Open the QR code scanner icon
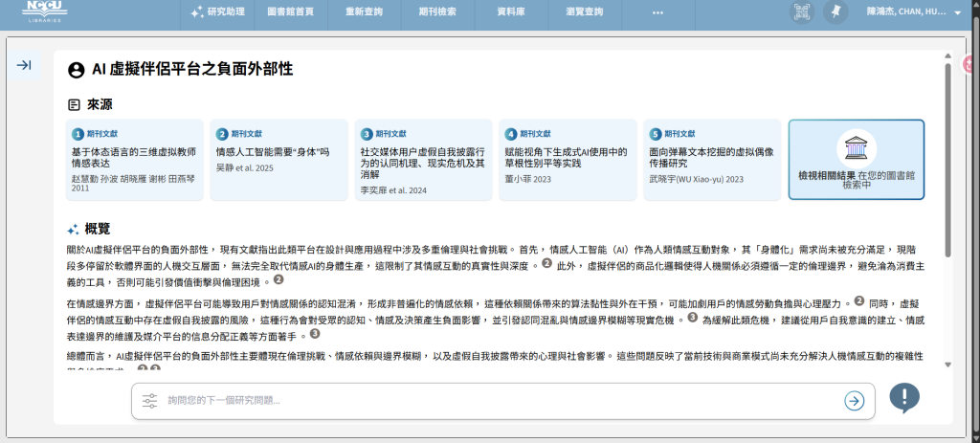Image resolution: width=980 pixels, height=443 pixels. point(803,11)
